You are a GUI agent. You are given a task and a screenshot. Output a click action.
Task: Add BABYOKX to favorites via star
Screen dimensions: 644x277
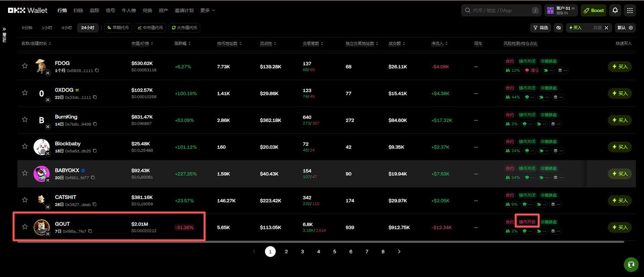point(25,173)
